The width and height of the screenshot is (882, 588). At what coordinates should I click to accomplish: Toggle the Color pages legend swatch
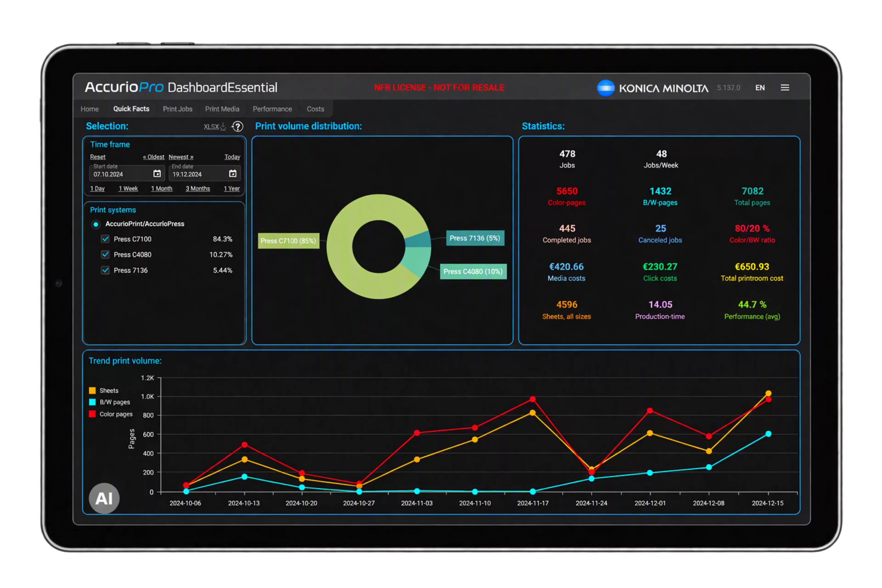(x=92, y=414)
